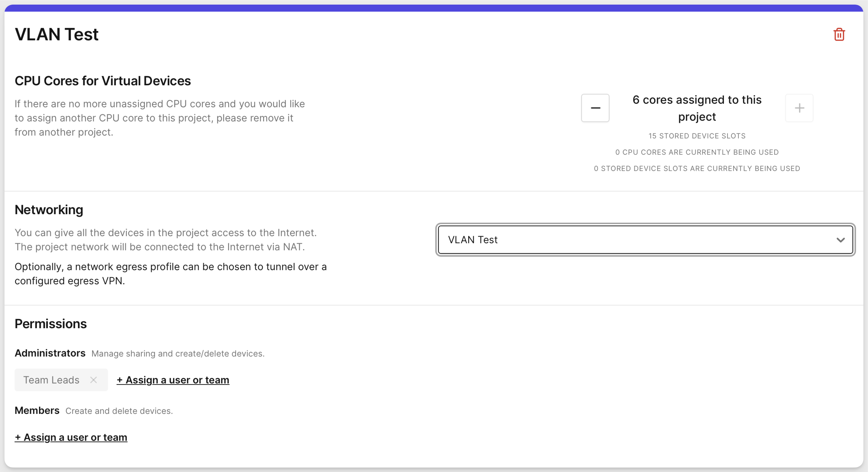Decrease assigned CPU cores with minus button
This screenshot has height=472, width=868.
[595, 108]
